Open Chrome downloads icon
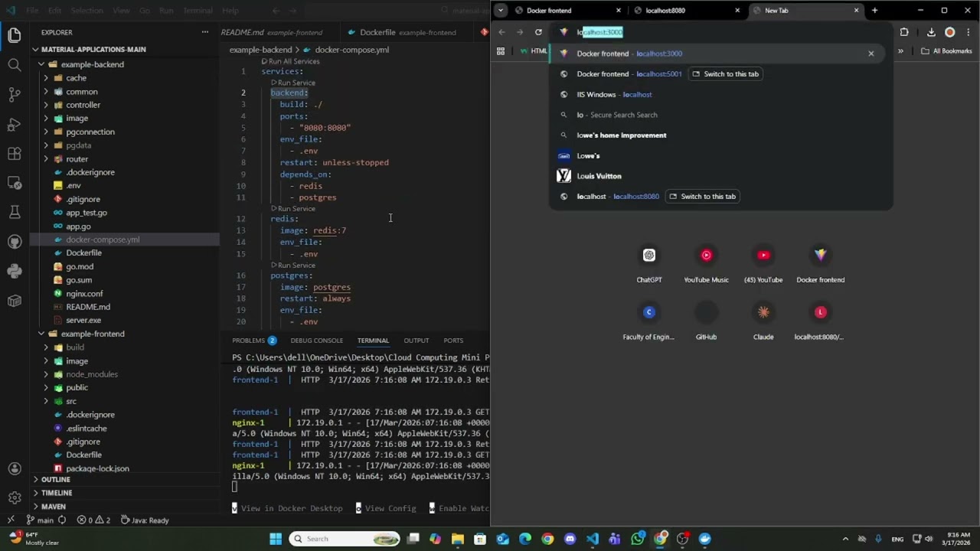The width and height of the screenshot is (980, 551). pyautogui.click(x=931, y=32)
